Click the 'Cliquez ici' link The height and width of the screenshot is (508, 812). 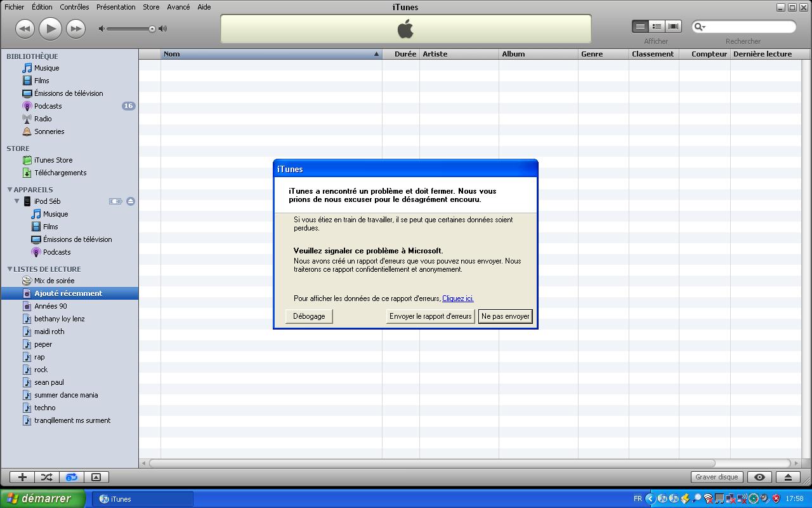(x=457, y=298)
